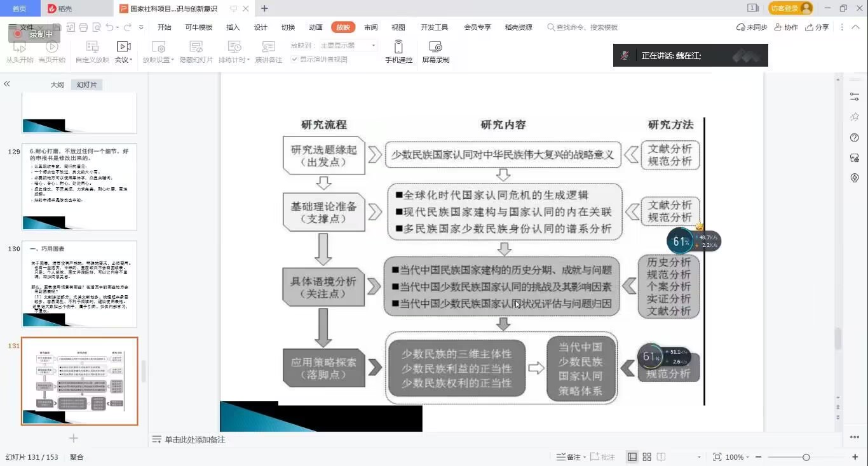Image resolution: width=868 pixels, height=466 pixels.
Task: Expand the 主要显示器 display dropdown
Action: [x=373, y=46]
